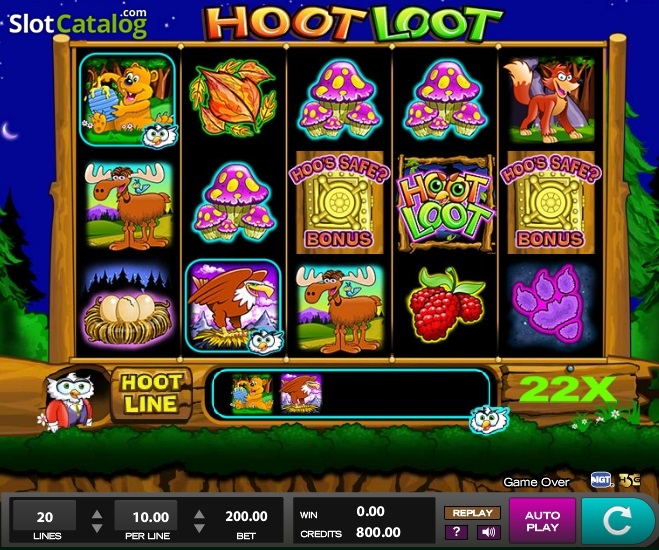Click the Replay button
This screenshot has width=659, height=550.
(472, 513)
